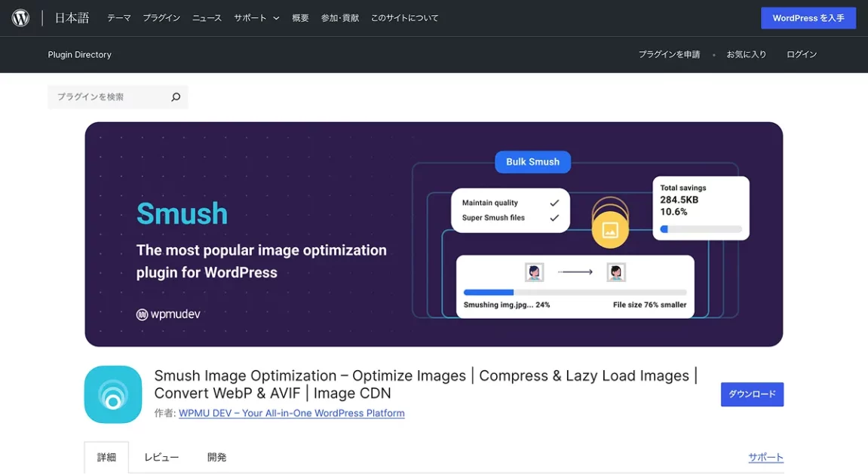Click the Smush plugin icon

pyautogui.click(x=113, y=394)
